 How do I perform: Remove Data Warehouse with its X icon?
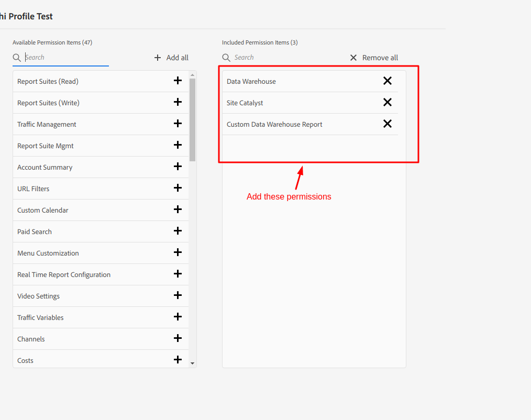click(388, 81)
